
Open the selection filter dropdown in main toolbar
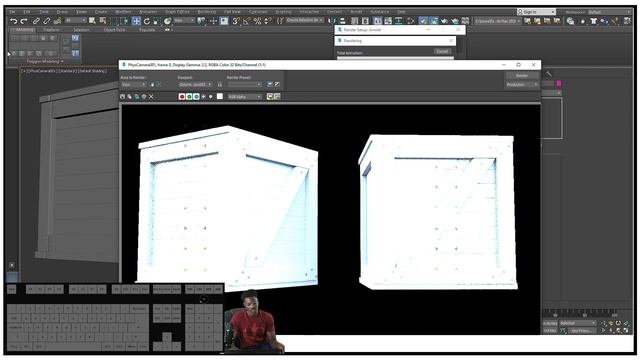click(76, 20)
